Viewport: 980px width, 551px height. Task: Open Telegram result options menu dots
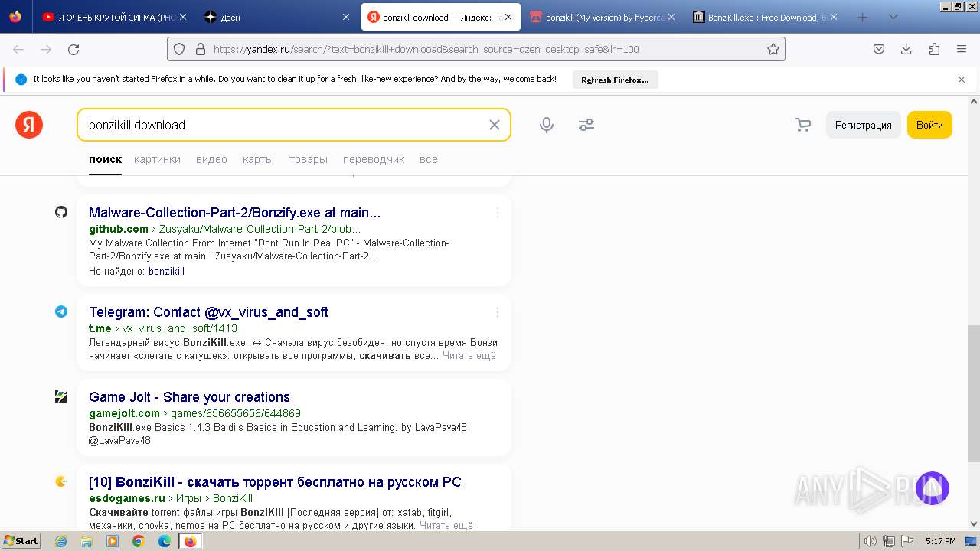point(497,312)
